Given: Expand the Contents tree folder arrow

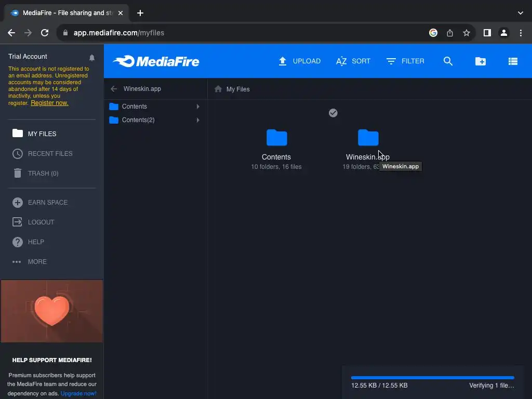Looking at the screenshot, I should click(198, 107).
